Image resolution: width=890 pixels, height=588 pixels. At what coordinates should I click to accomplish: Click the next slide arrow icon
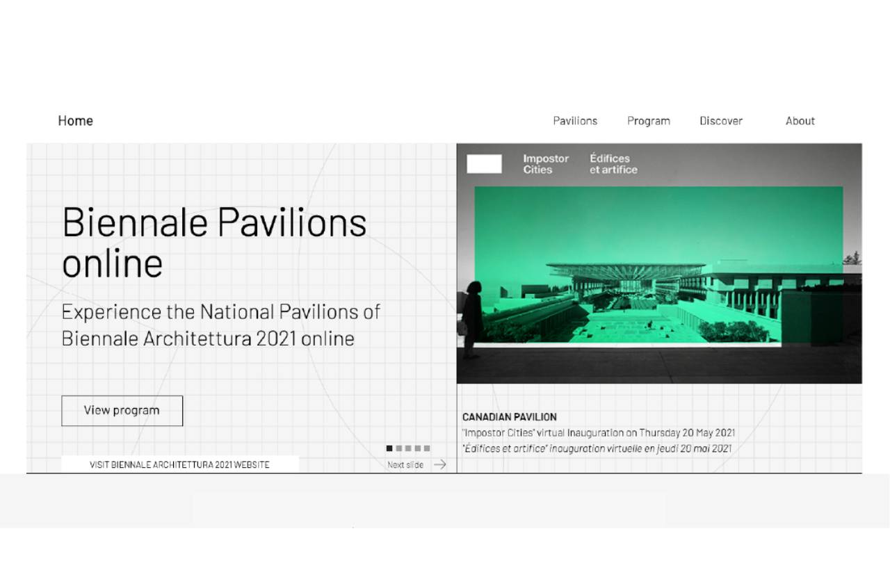click(439, 465)
